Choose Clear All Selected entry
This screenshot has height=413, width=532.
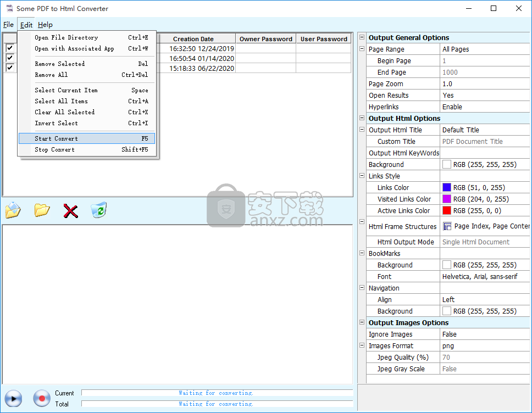click(87, 112)
